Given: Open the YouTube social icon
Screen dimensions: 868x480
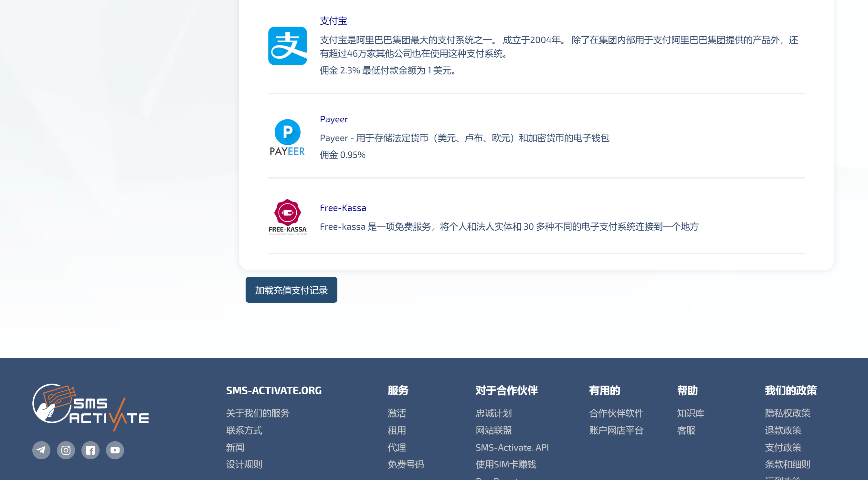Looking at the screenshot, I should point(115,450).
